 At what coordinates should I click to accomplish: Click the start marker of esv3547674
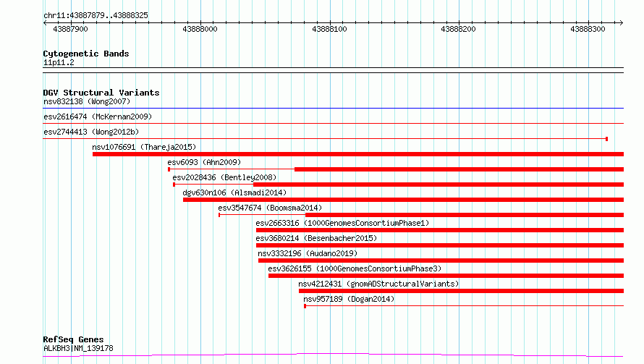click(x=219, y=215)
